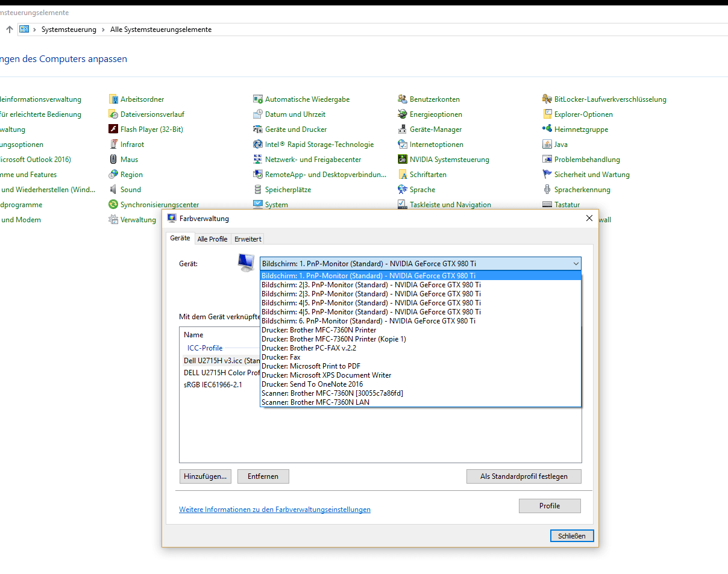Click the Hinzufügen... button
728x574 pixels.
pyautogui.click(x=206, y=476)
